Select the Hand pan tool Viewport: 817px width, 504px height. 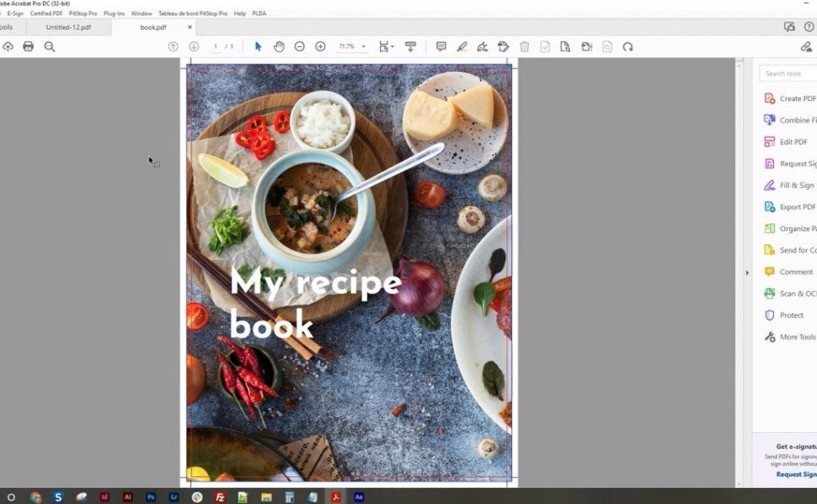[278, 47]
